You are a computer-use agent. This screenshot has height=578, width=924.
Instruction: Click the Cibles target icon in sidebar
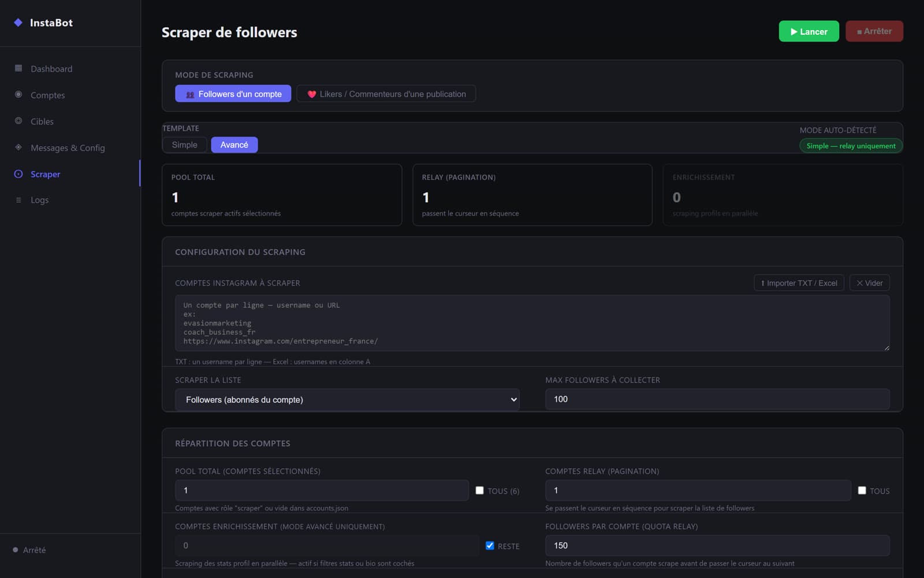18,121
